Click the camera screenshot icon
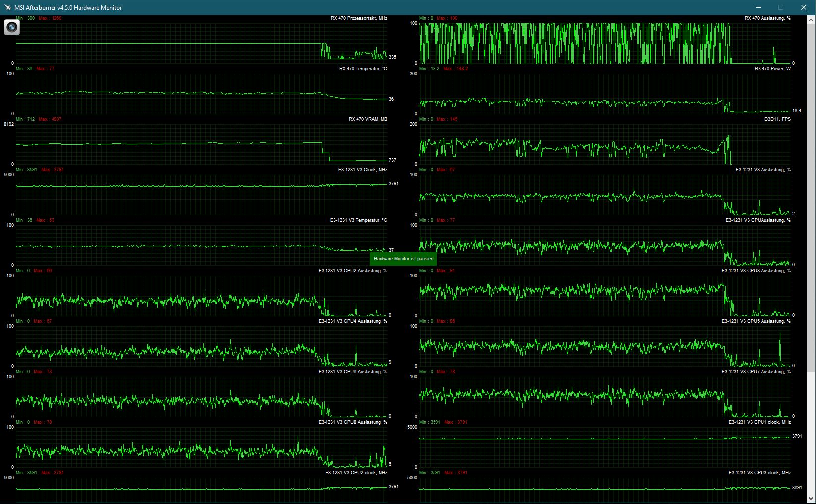Viewport: 816px width, 504px height. coord(12,27)
